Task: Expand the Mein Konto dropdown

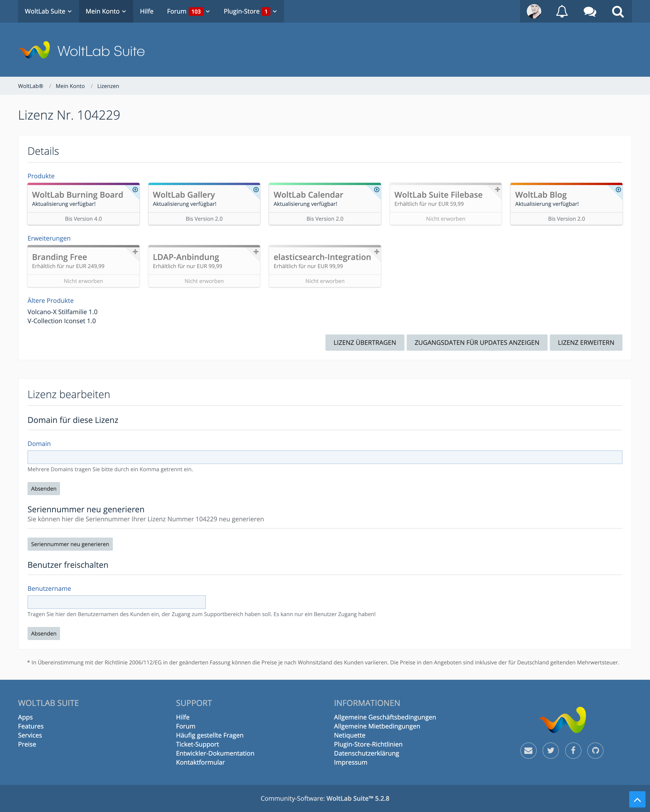Action: click(x=106, y=11)
